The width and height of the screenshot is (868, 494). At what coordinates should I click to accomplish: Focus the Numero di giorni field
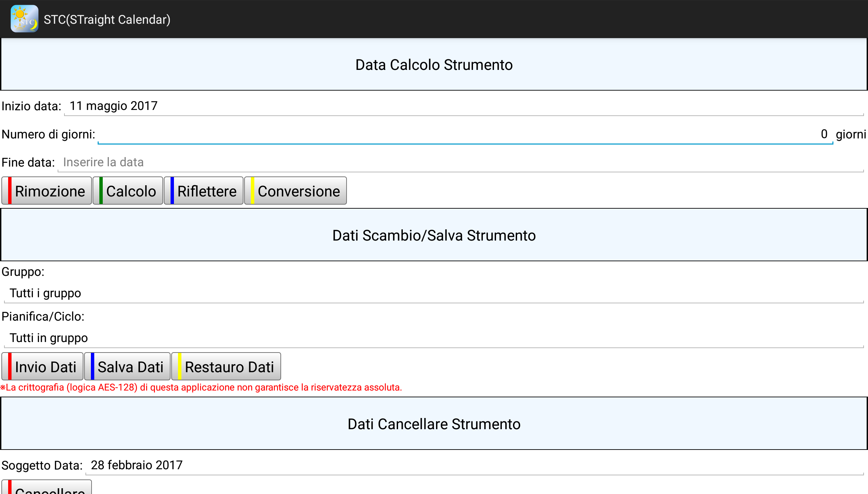[465, 135]
